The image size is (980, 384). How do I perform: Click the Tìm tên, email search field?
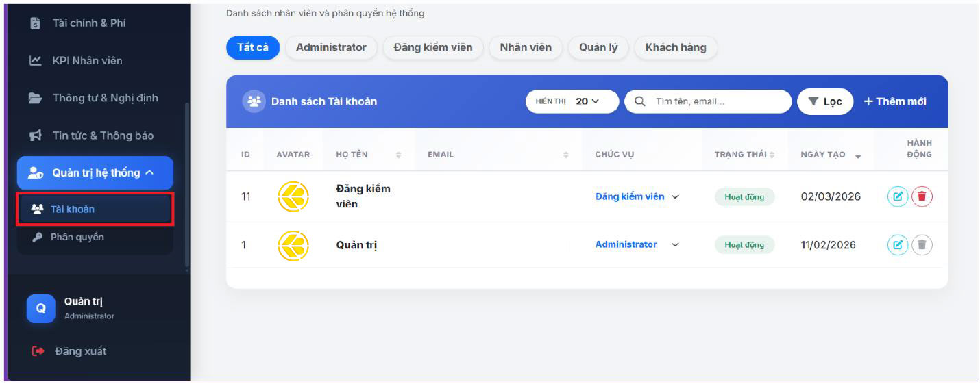coord(708,101)
